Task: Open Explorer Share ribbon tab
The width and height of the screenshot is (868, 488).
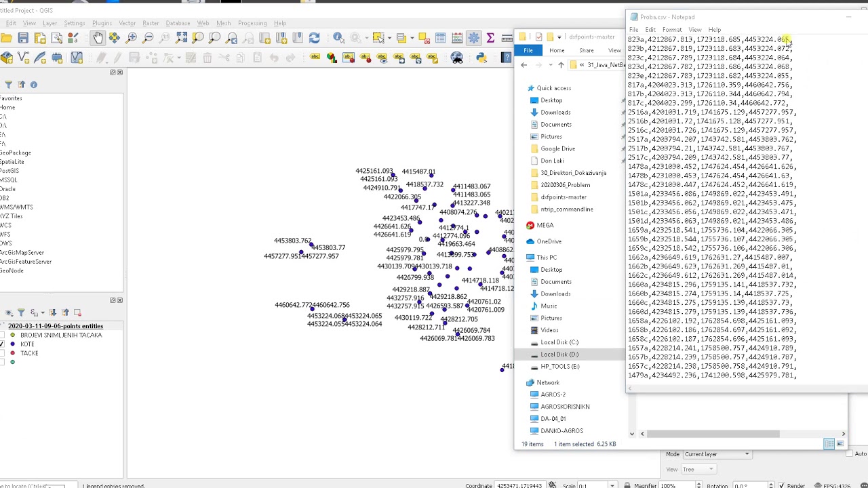Action: pyautogui.click(x=586, y=51)
